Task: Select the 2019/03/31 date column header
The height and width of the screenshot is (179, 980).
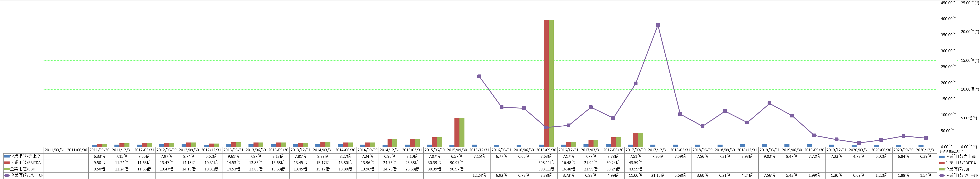Action: [770, 150]
